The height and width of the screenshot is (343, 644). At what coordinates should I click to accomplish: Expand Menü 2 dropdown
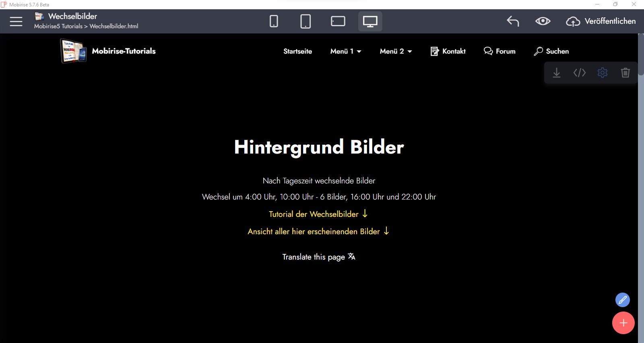pyautogui.click(x=396, y=51)
